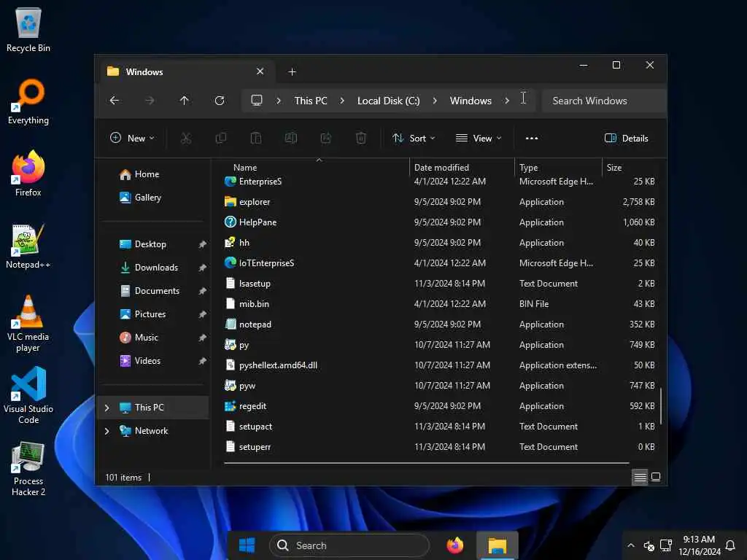The width and height of the screenshot is (747, 560).
Task: Click chevron before This PC breadcrumb
Action: pyautogui.click(x=279, y=101)
